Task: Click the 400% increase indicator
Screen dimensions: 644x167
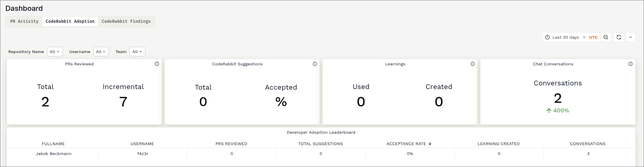Action: coord(558,111)
